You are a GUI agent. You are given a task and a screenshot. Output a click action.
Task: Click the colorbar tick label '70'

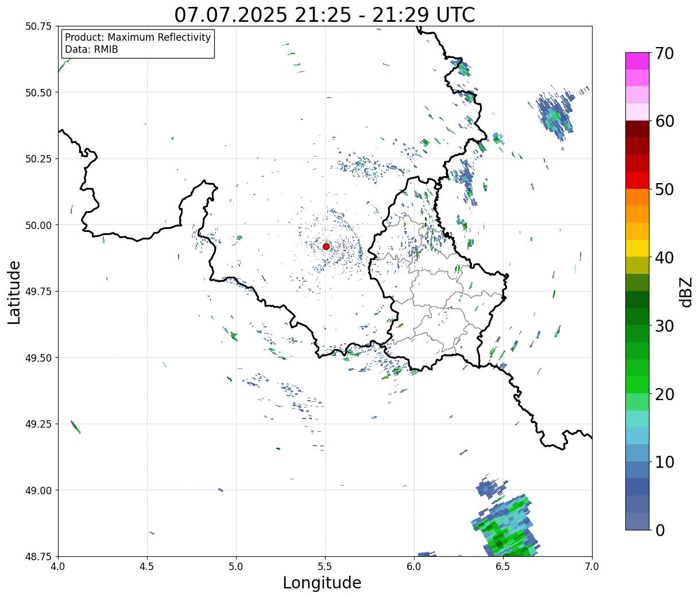pyautogui.click(x=664, y=53)
